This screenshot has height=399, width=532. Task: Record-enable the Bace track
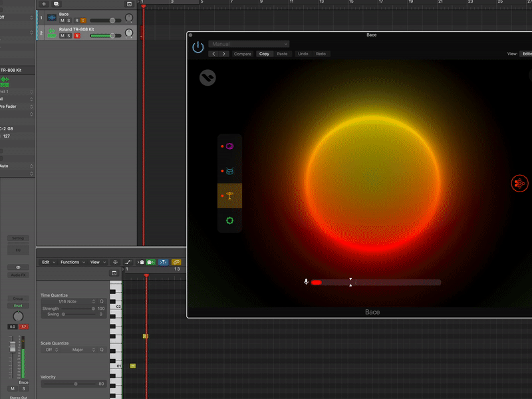(x=76, y=21)
